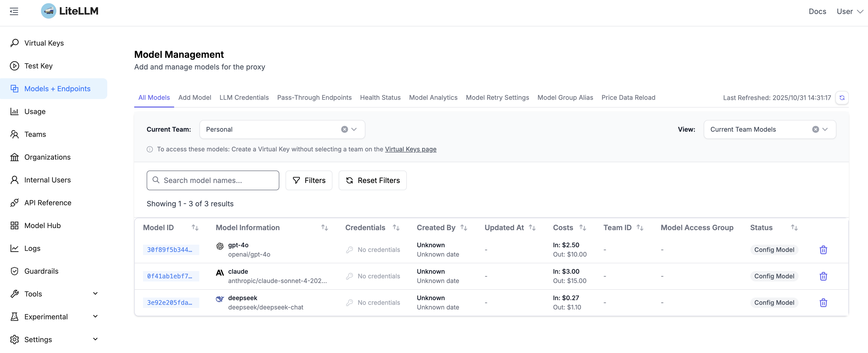Expand the Experimental sidebar section
Viewport: 868px width, 353px height.
point(54,317)
